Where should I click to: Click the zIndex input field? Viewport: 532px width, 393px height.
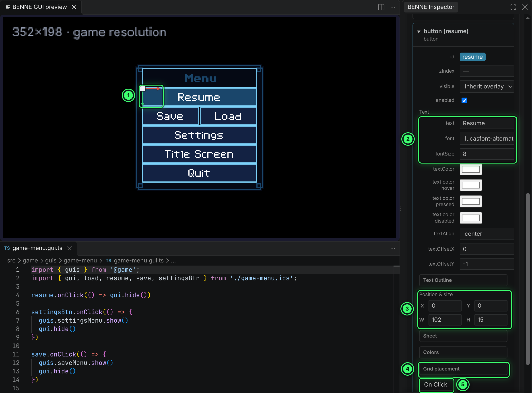pyautogui.click(x=487, y=71)
